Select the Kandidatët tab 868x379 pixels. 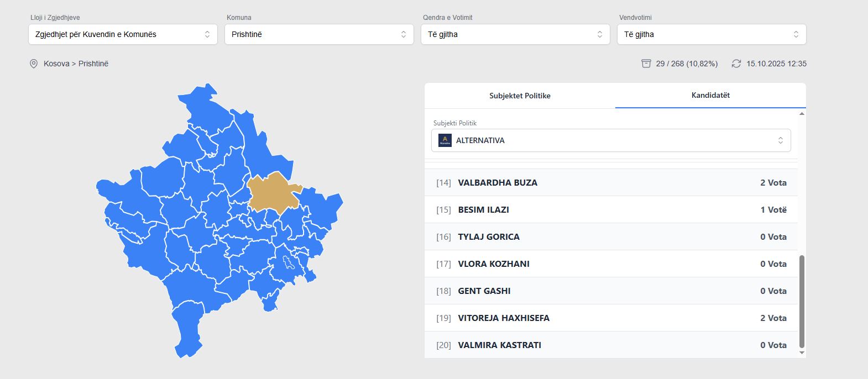710,95
